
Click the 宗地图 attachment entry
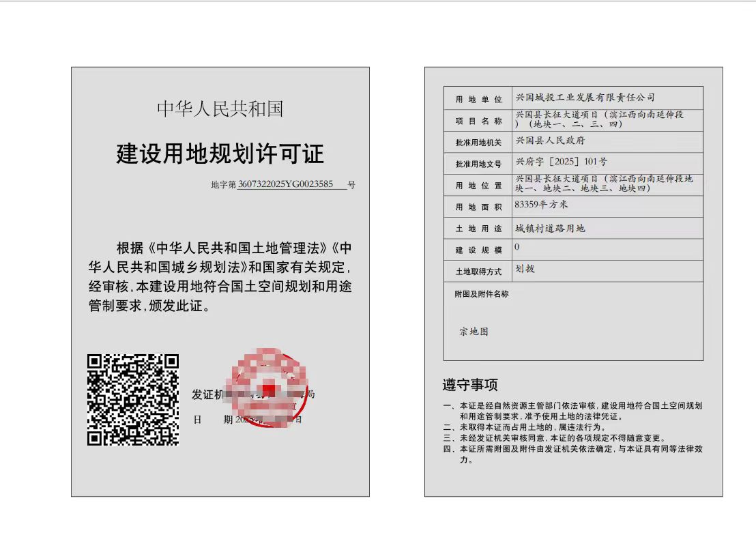(474, 332)
